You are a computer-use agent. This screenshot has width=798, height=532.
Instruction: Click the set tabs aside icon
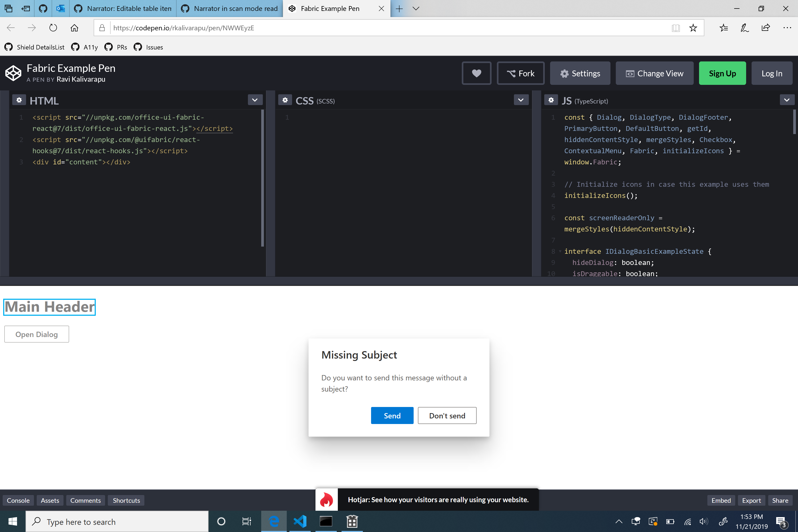pos(26,9)
